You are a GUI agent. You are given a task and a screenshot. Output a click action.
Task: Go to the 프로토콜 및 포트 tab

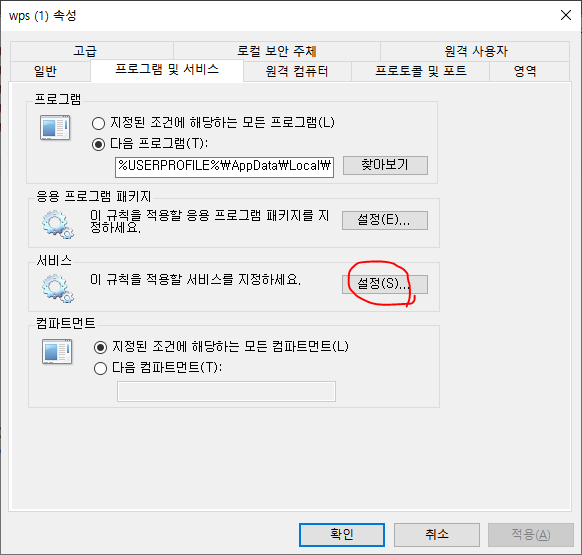(421, 71)
